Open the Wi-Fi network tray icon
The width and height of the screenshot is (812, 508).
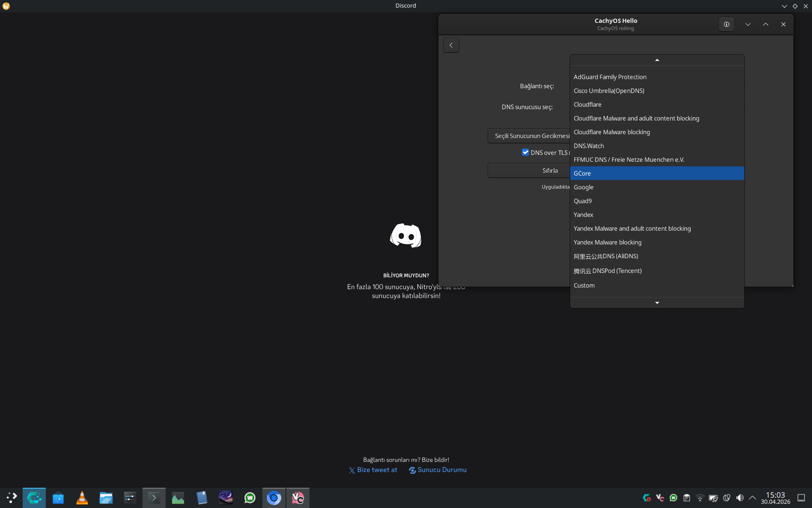point(700,498)
